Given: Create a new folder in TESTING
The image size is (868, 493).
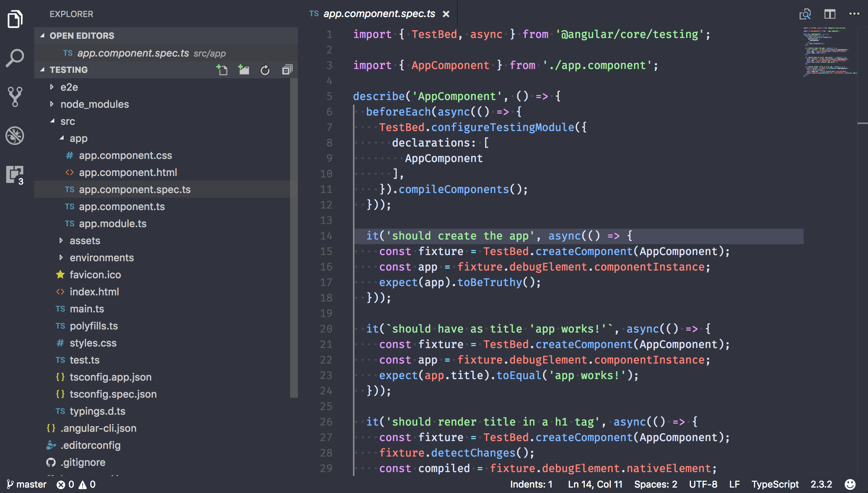Looking at the screenshot, I should [244, 70].
